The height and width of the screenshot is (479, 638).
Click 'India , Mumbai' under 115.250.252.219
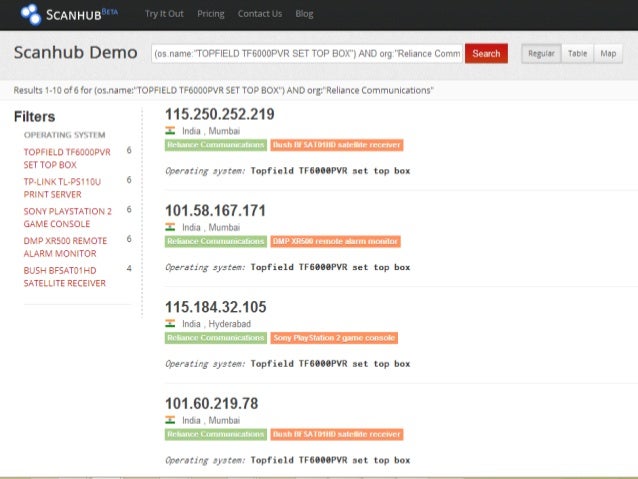point(211,131)
